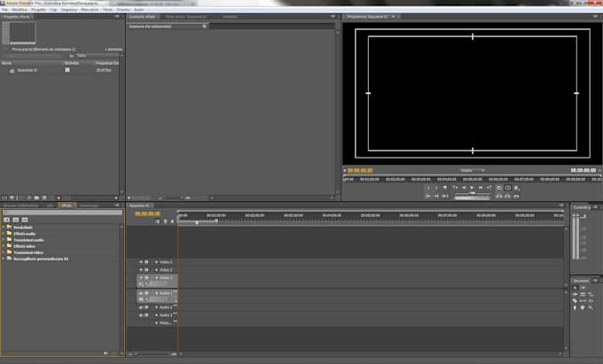Click the Extract button in Program monitor
The width and height of the screenshot is (603, 364).
pyautogui.click(x=507, y=197)
